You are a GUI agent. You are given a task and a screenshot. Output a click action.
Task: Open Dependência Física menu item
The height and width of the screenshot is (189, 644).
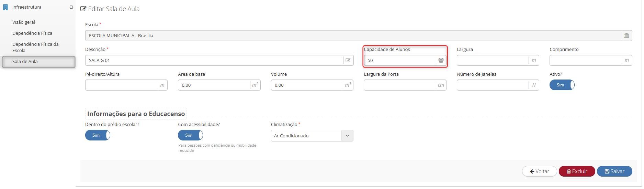point(32,33)
